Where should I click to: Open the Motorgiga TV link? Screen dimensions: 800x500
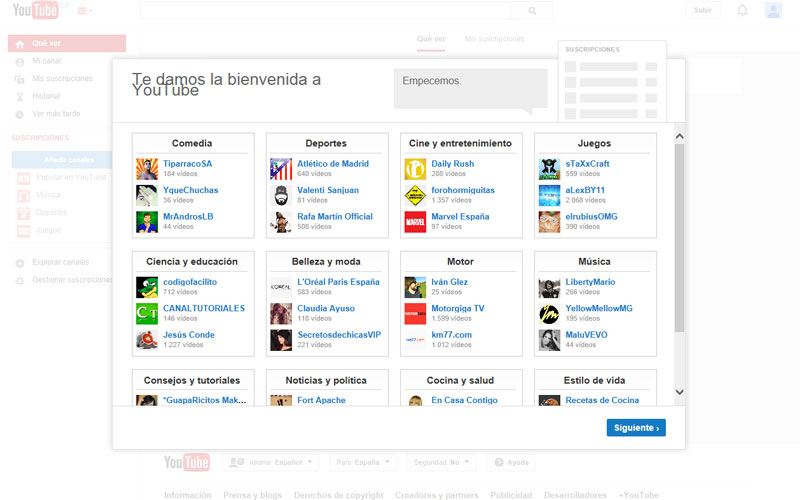coord(458,308)
